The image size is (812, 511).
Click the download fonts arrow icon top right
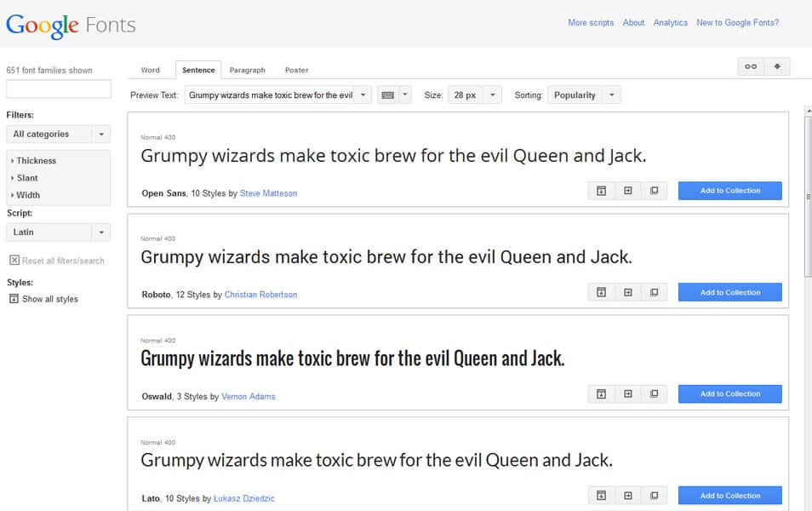click(776, 66)
